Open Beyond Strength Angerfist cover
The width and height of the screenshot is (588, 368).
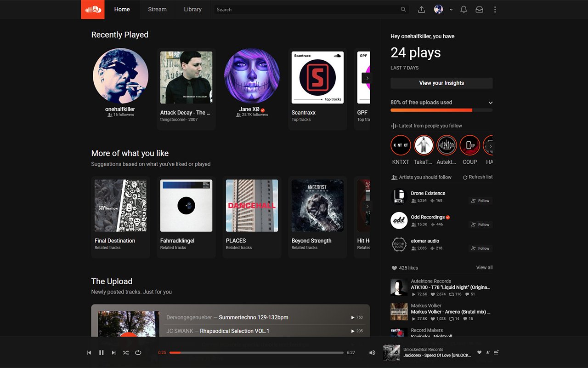[317, 206]
